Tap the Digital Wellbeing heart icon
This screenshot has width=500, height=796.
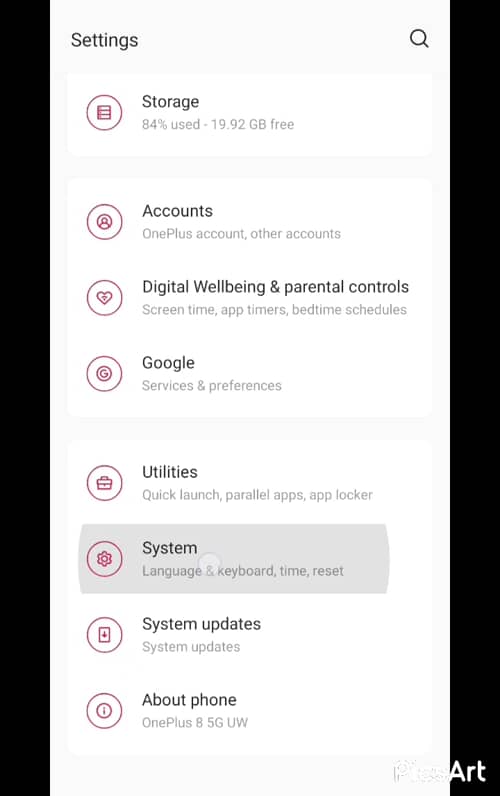pyautogui.click(x=104, y=297)
